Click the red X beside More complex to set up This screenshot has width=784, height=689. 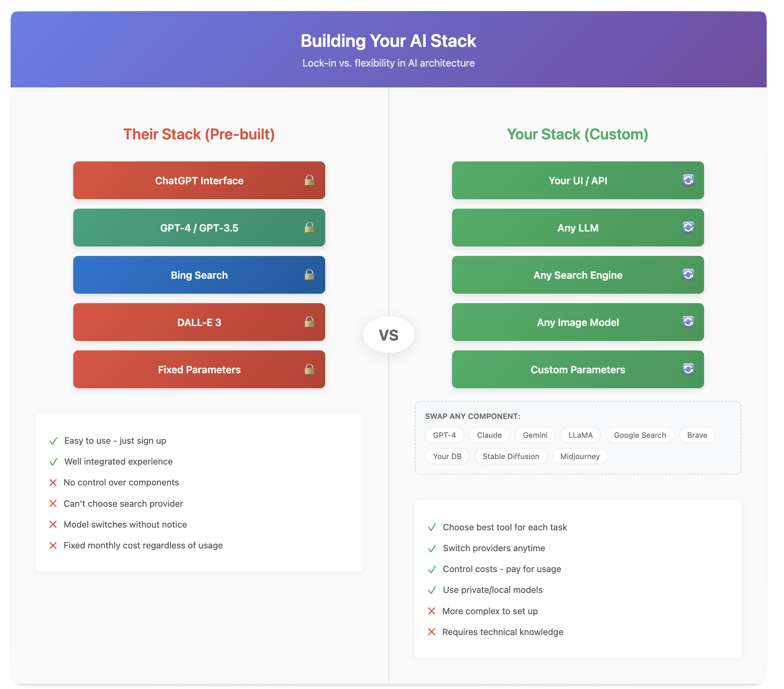tap(432, 611)
